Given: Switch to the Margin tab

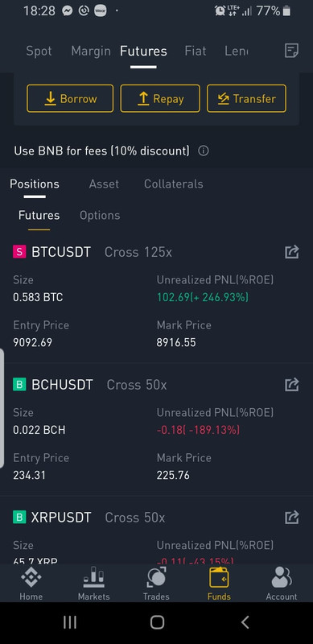Looking at the screenshot, I should 91,51.
